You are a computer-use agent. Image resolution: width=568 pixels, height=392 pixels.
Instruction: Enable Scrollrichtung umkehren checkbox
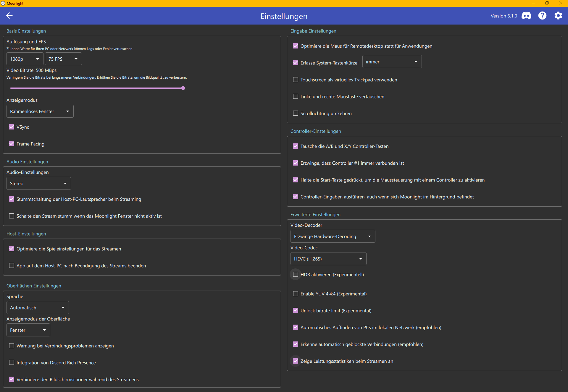295,113
